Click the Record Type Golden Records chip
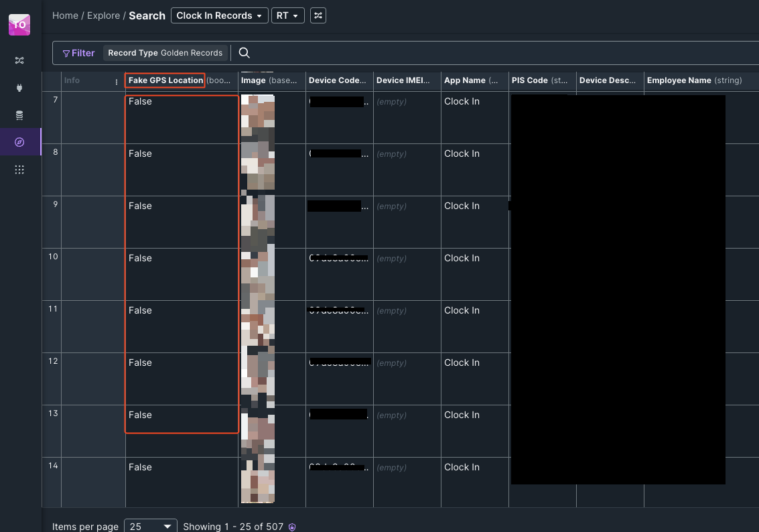This screenshot has width=759, height=532. [165, 53]
